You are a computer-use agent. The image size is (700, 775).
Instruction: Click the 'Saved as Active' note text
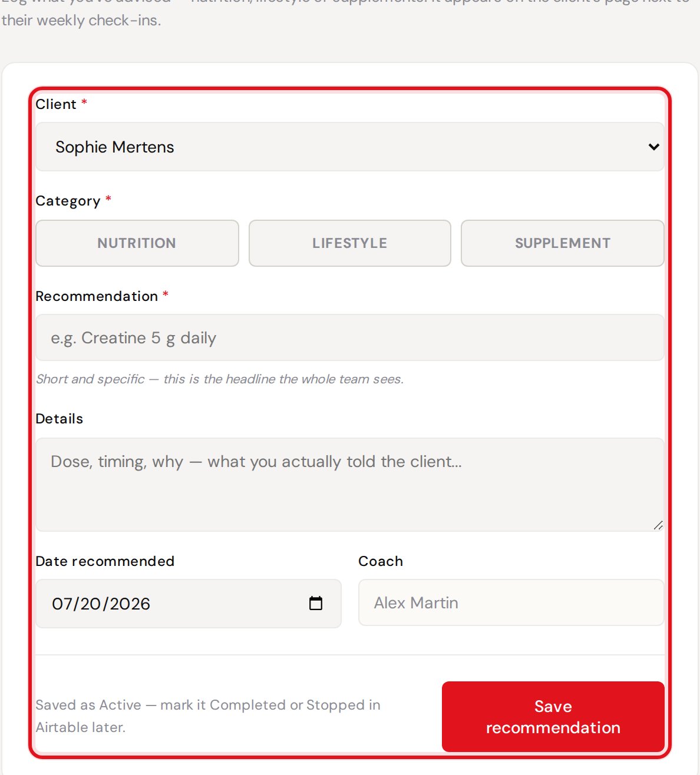click(x=208, y=716)
